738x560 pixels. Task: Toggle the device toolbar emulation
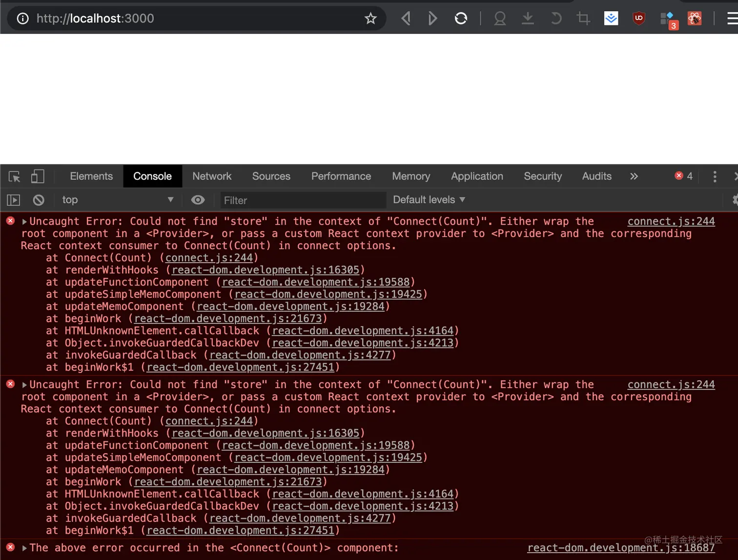point(38,176)
